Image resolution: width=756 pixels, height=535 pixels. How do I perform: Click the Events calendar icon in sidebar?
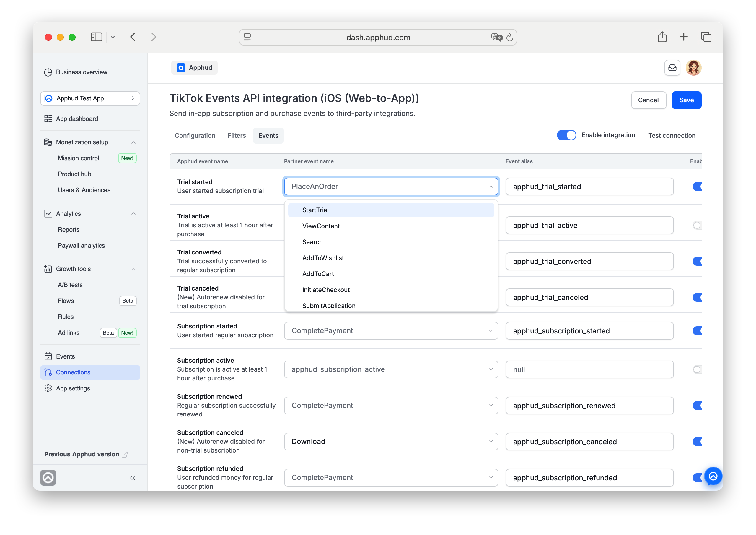pos(48,356)
